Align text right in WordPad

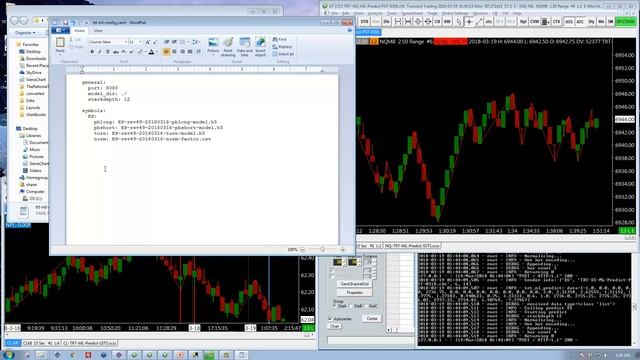(x=182, y=52)
